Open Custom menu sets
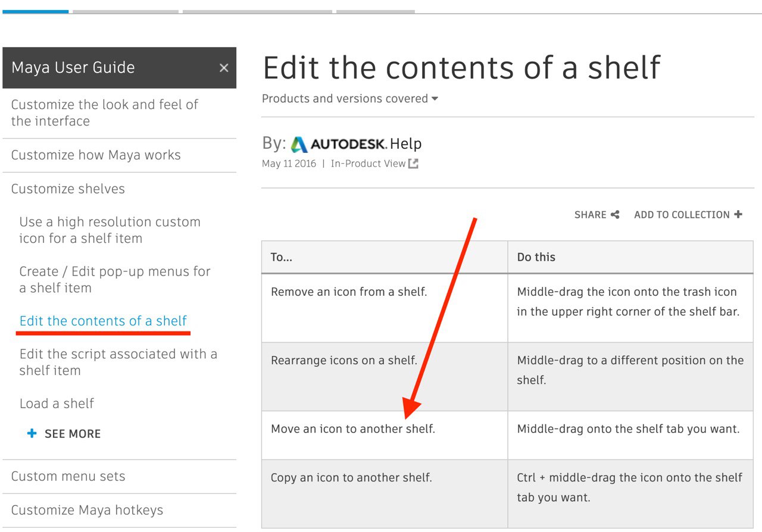The height and width of the screenshot is (532, 762). [68, 477]
